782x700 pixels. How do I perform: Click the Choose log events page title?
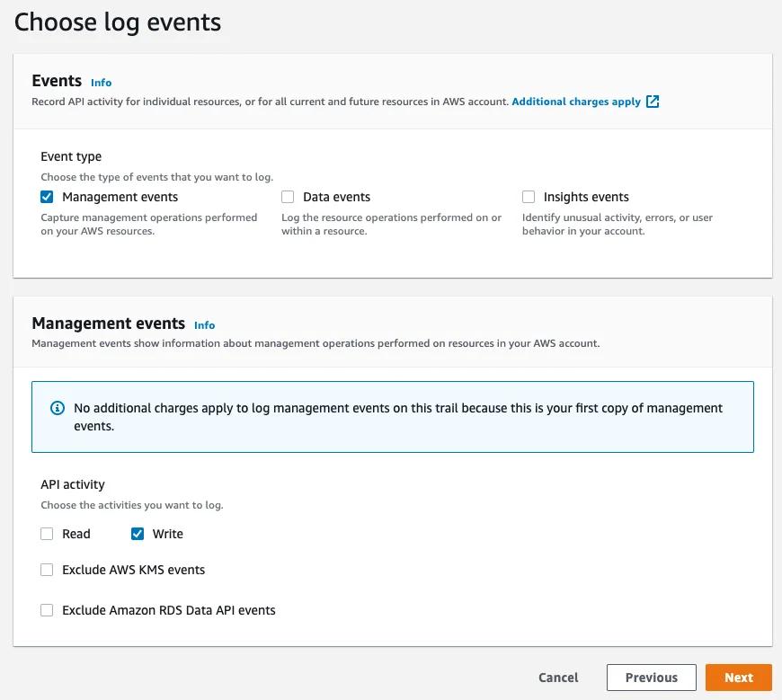(x=118, y=22)
